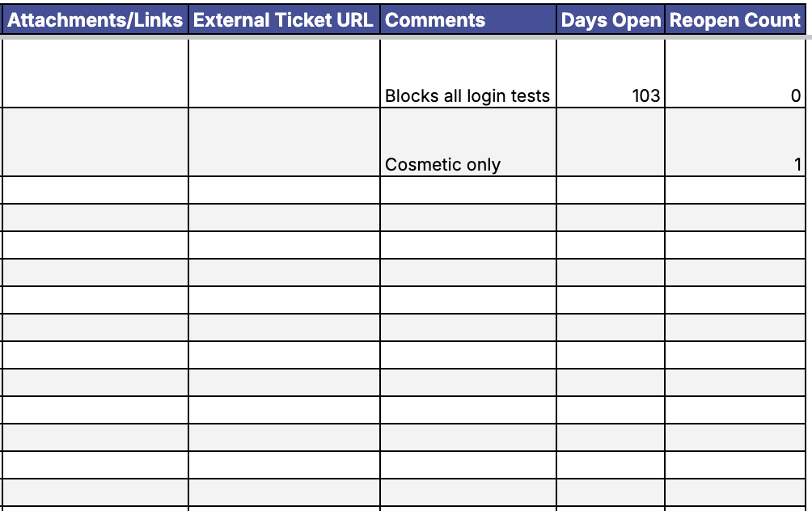This screenshot has width=812, height=511.
Task: Click the "Cosmetic only" comment cell
Action: [x=468, y=143]
